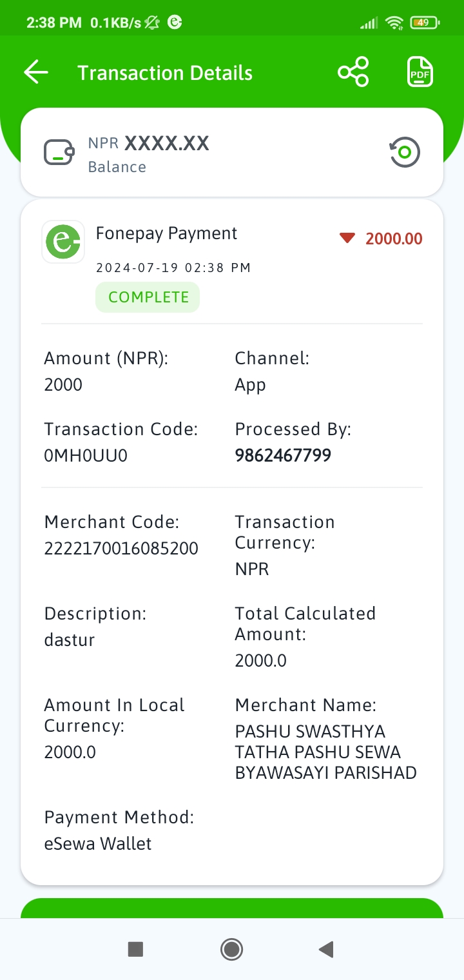Tap the red down-arrow debit indicator
Screen dimensions: 464x980
pyautogui.click(x=347, y=239)
